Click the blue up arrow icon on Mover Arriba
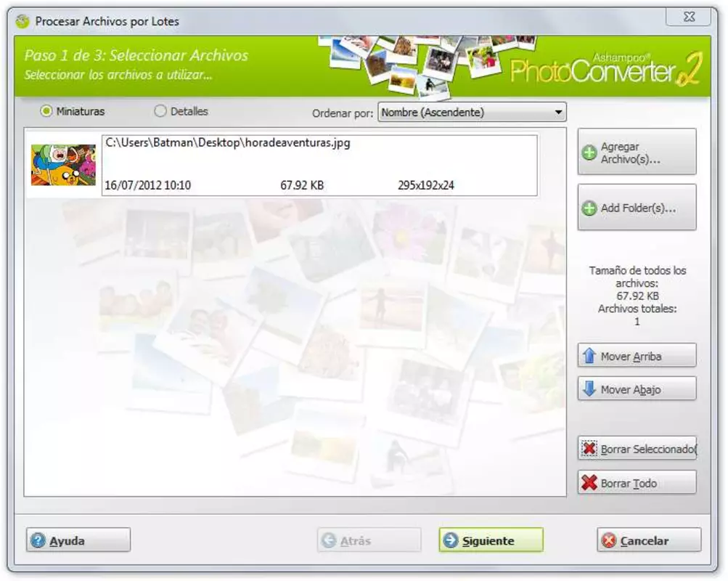This screenshot has width=728, height=581. [589, 356]
